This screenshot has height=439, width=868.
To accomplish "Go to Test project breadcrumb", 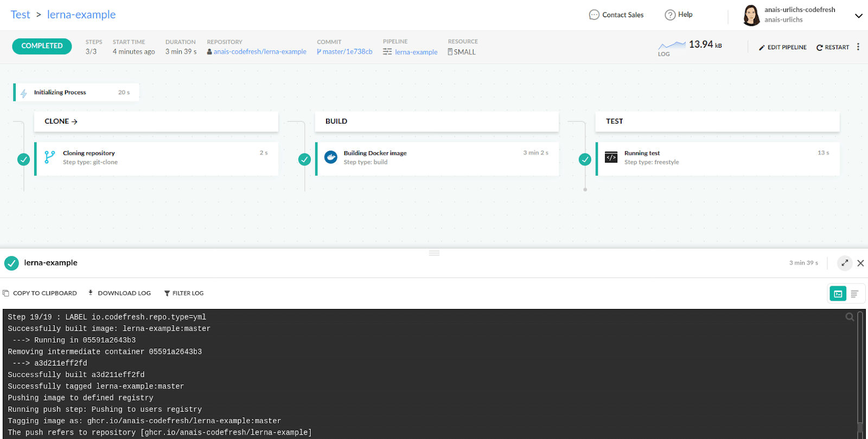I will click(x=21, y=15).
